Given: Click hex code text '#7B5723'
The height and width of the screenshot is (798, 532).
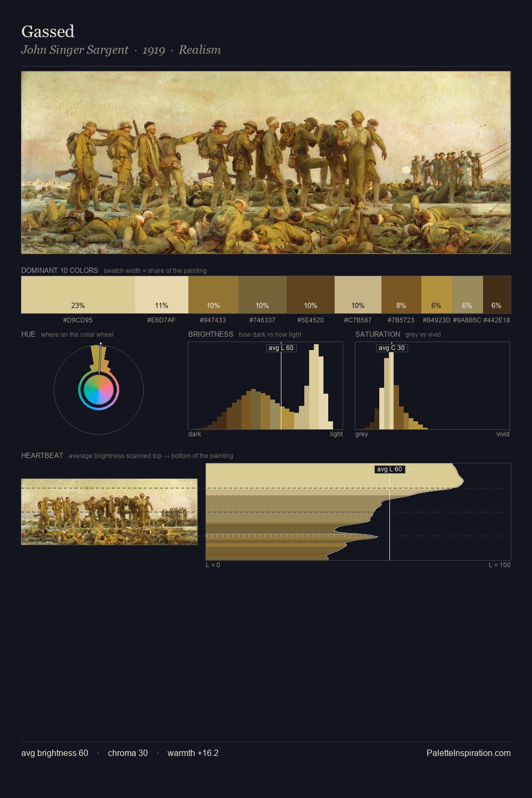Looking at the screenshot, I should [x=401, y=320].
